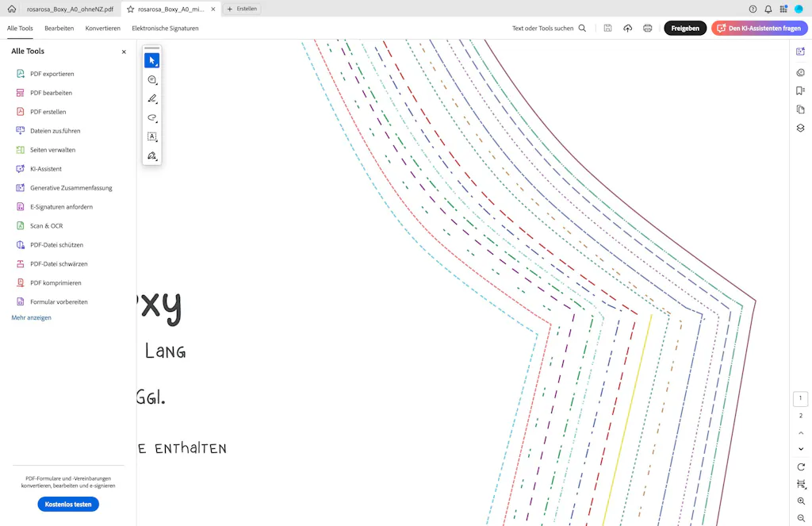Open the Konvertieren menu
The height and width of the screenshot is (526, 812).
point(103,28)
